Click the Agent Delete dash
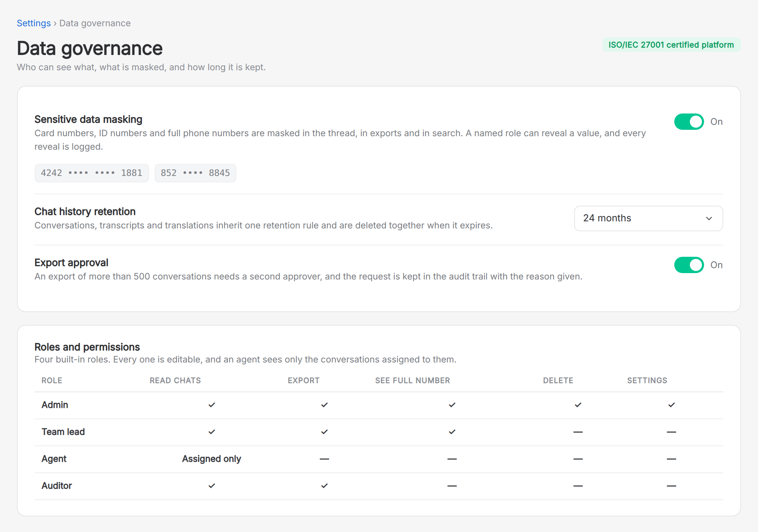The height and width of the screenshot is (532, 758). (x=578, y=459)
